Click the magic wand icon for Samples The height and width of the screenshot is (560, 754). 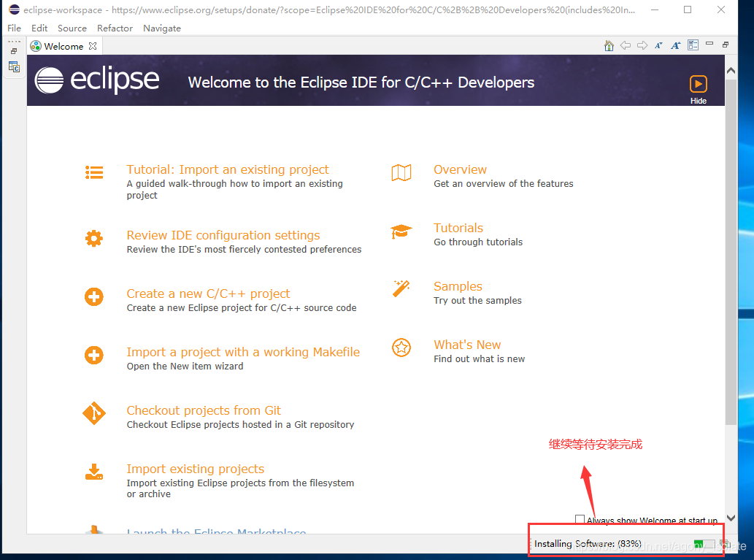pos(401,288)
